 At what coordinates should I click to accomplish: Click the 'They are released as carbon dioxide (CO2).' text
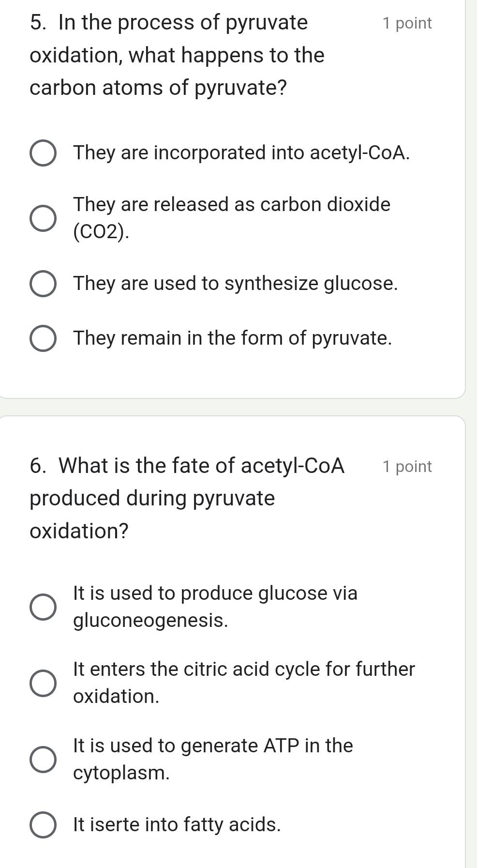pyautogui.click(x=231, y=218)
